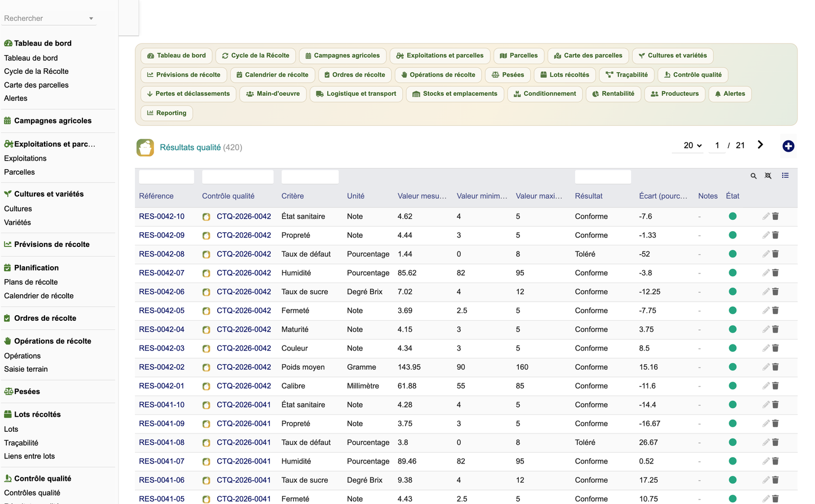This screenshot has width=815, height=504.
Task: Open the column list options icon
Action: (x=785, y=176)
